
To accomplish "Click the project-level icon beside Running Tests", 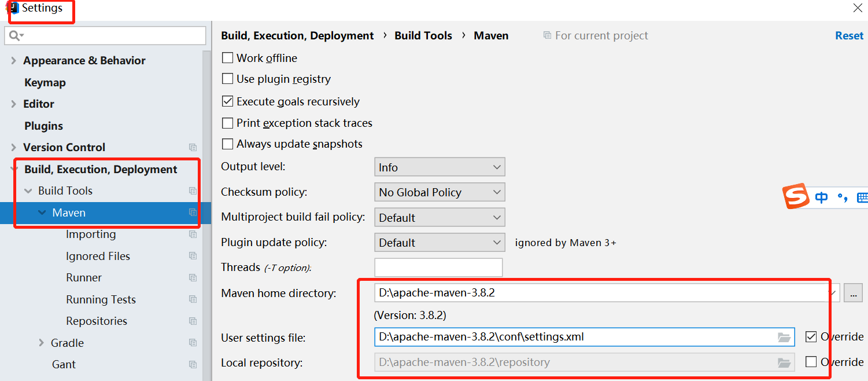I will (193, 299).
